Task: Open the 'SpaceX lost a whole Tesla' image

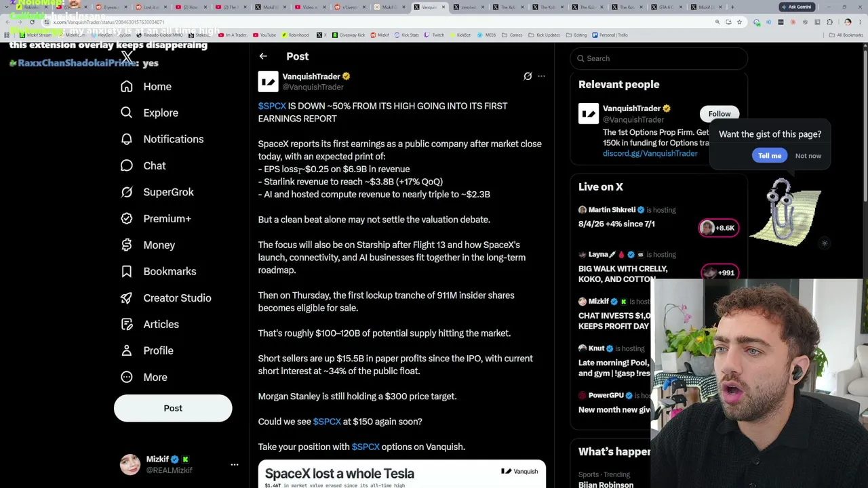Action: click(401, 474)
